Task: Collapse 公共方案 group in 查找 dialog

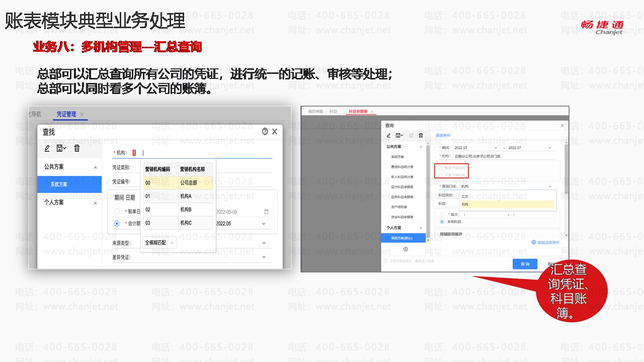Action: coord(96,167)
